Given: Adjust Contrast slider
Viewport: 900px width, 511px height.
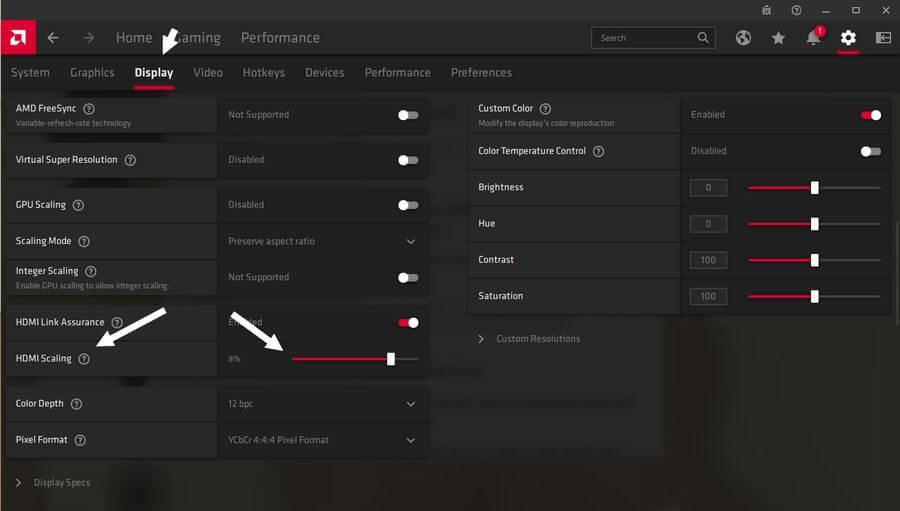Looking at the screenshot, I should (814, 260).
